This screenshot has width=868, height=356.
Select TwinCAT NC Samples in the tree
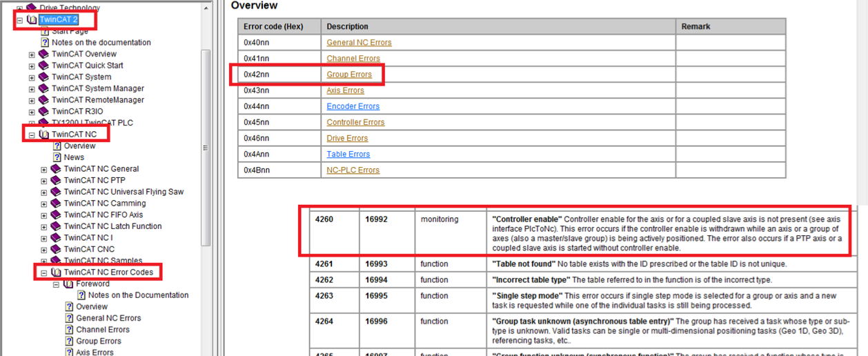pos(103,261)
